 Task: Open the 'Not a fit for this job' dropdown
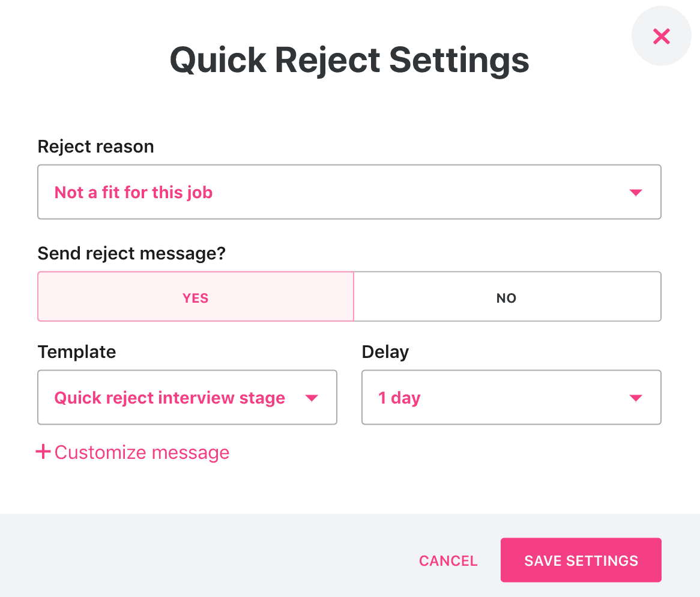tap(349, 192)
